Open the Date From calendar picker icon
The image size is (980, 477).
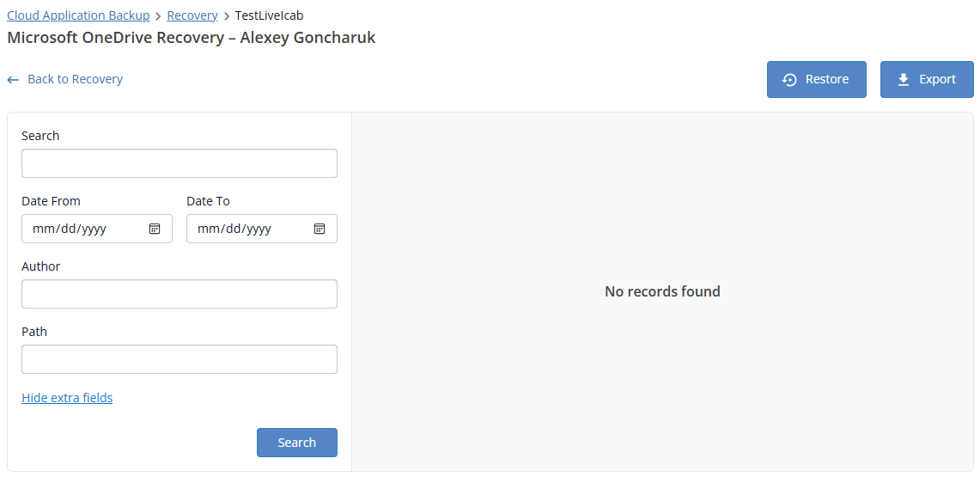pos(155,229)
